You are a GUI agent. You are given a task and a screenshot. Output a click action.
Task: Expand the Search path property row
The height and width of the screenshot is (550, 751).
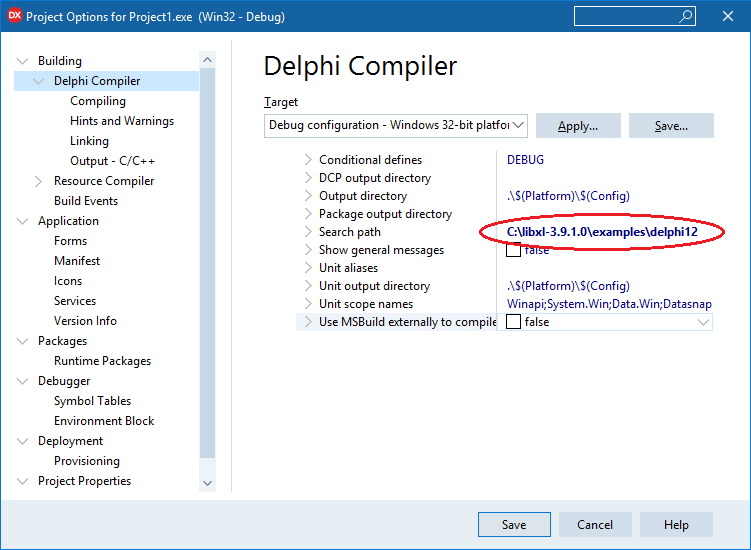click(308, 232)
